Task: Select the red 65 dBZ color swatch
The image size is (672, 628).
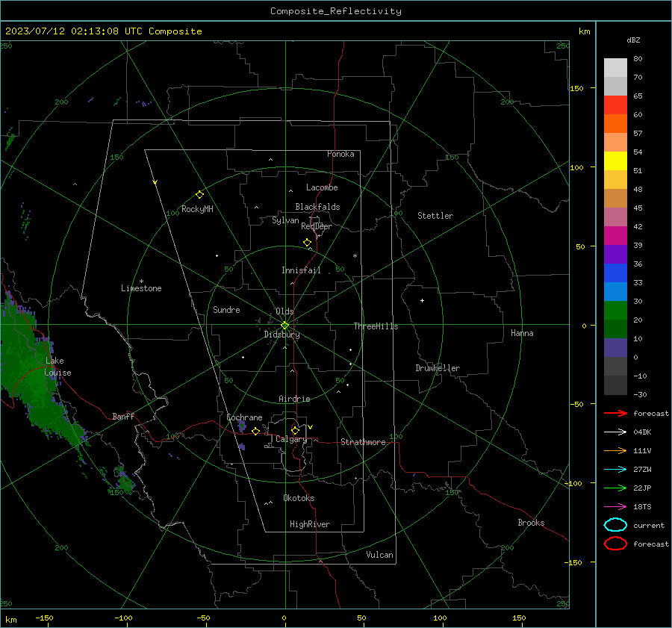Action: pos(615,105)
